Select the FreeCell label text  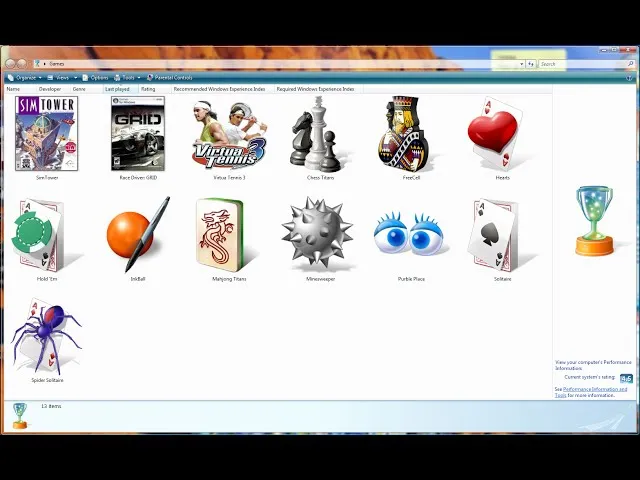coord(411,178)
